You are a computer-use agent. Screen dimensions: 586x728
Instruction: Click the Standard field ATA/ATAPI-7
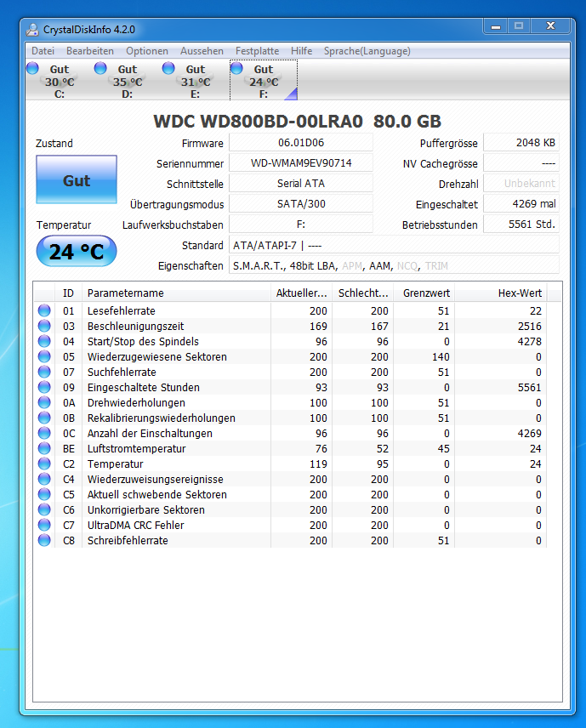pyautogui.click(x=395, y=245)
